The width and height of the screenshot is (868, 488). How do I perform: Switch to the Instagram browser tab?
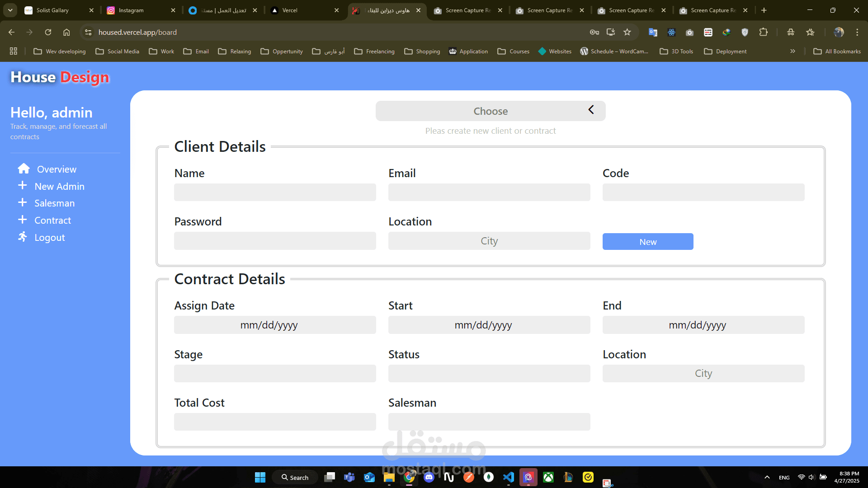[131, 10]
